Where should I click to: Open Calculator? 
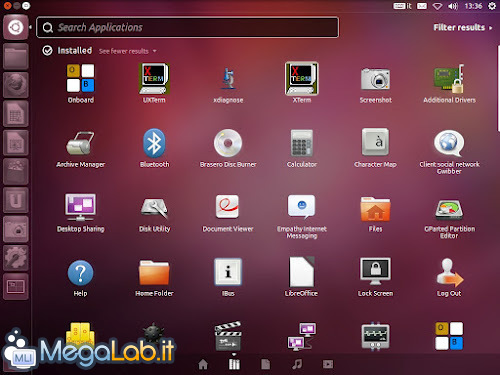(302, 148)
